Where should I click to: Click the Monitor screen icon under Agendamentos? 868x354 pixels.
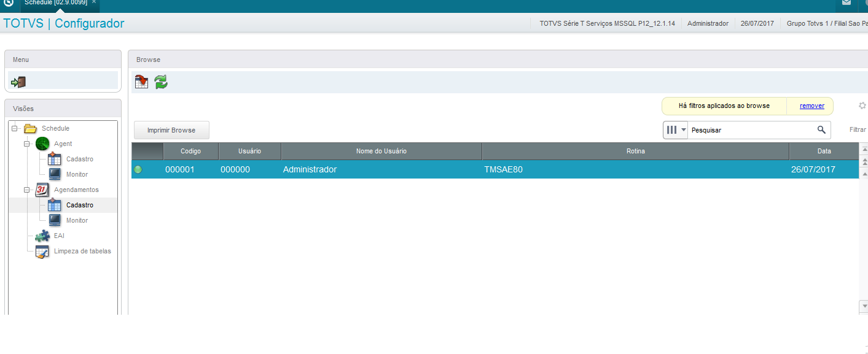(x=55, y=220)
